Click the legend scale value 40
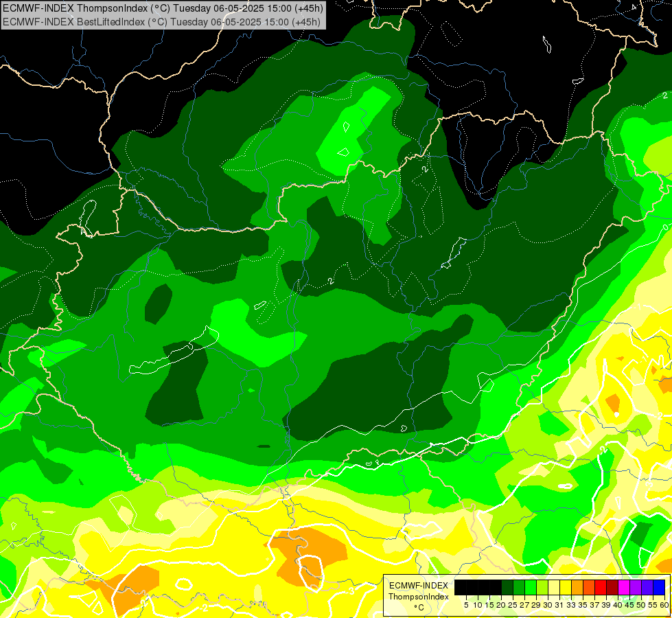 pos(618,605)
